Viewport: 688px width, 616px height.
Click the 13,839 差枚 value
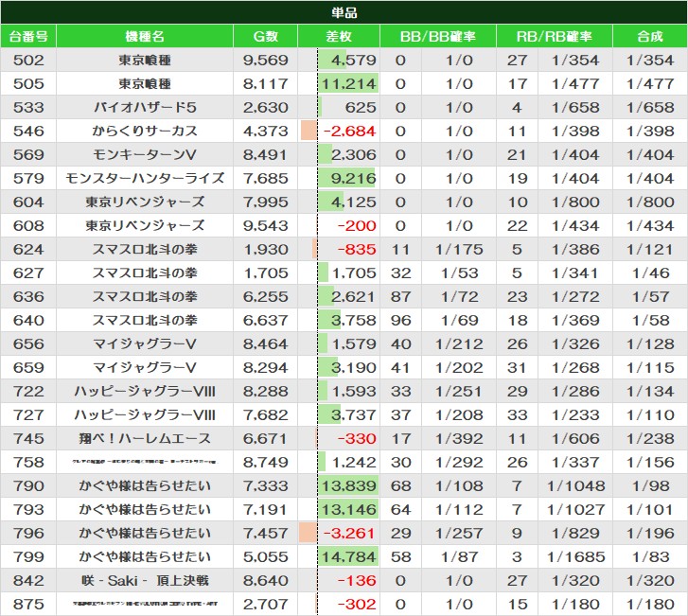[x=349, y=486]
